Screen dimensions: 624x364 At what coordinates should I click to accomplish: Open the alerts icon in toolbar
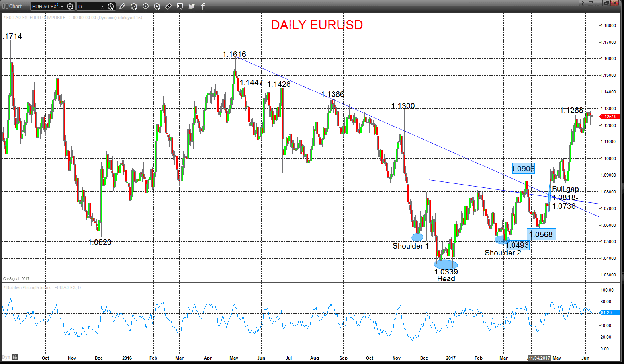click(157, 6)
